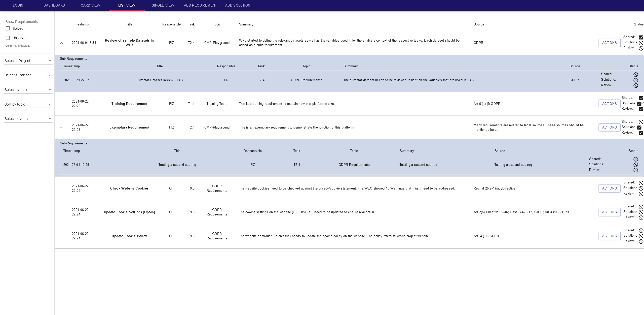This screenshot has height=315, width=644.
Task: Click ACTIONS for Update Cookie Settings
Action: [x=609, y=212]
